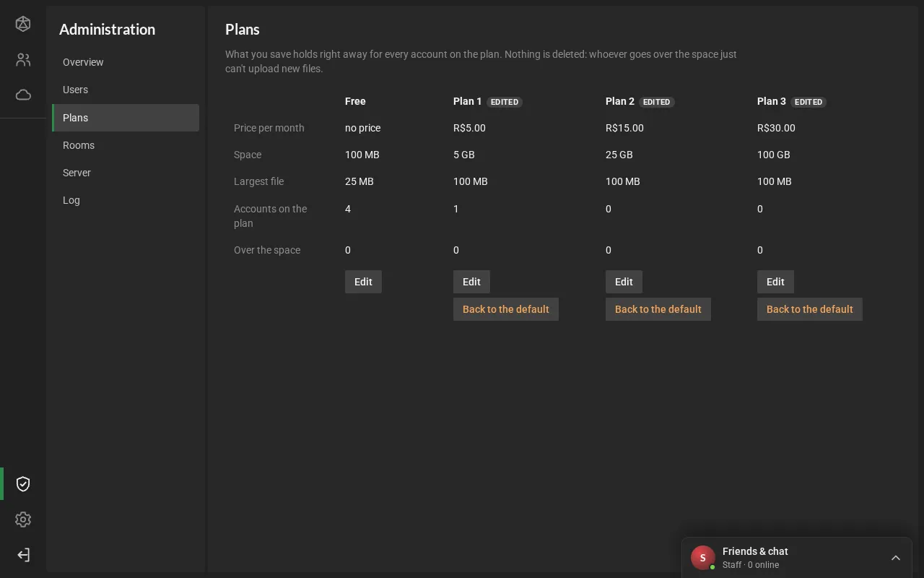Click the Plan 1 column header

(467, 101)
